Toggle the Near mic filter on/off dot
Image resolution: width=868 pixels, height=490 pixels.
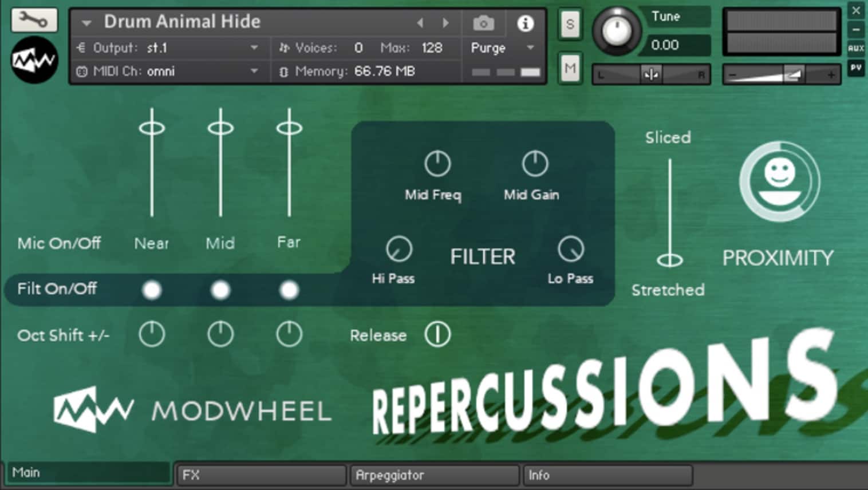(152, 290)
